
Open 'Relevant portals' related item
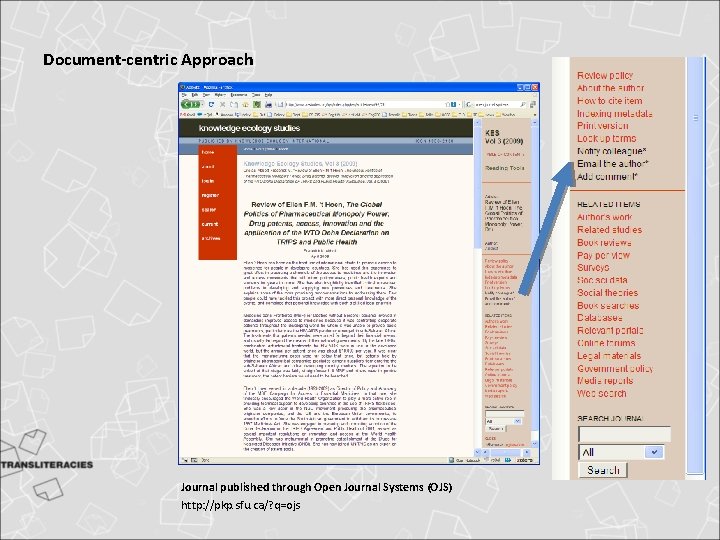click(610, 331)
